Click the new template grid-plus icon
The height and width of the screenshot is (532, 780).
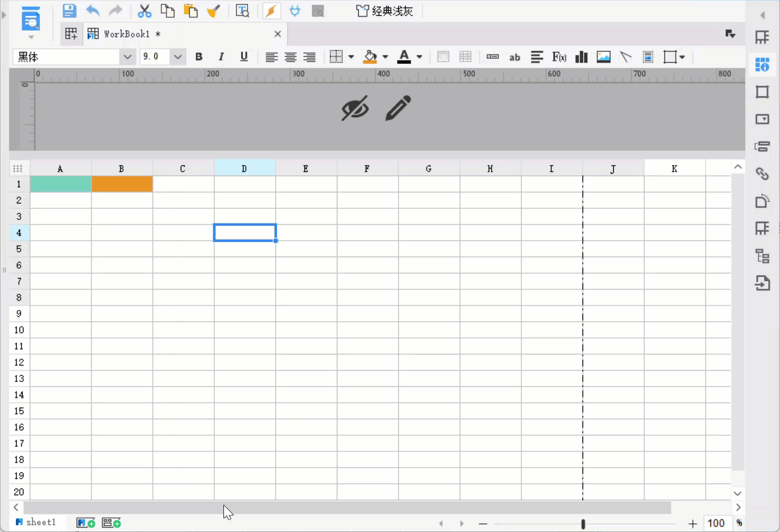pos(71,34)
